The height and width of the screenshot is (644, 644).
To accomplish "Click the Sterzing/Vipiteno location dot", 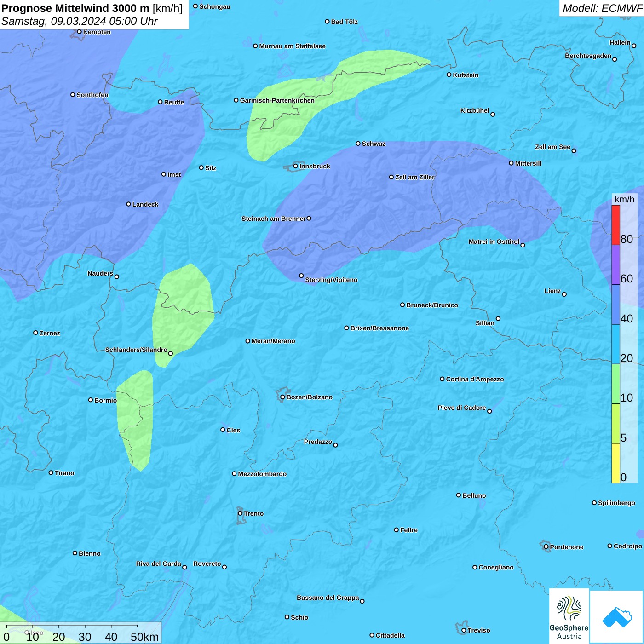I will 301,276.
